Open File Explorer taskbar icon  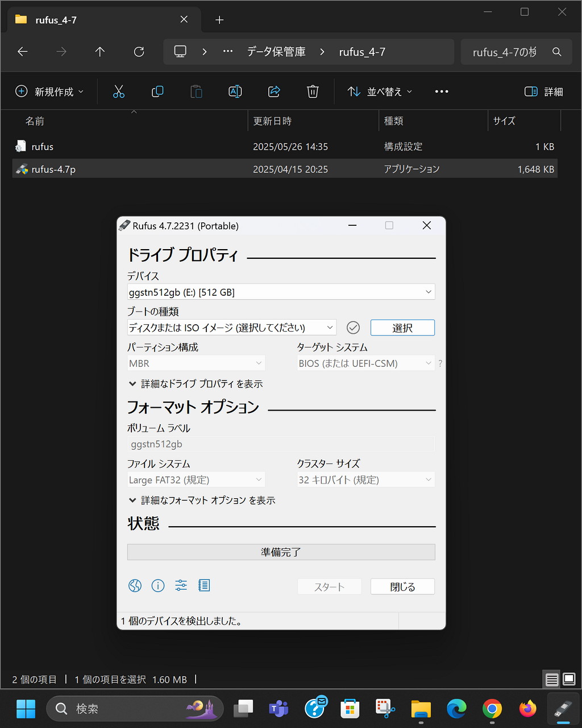coord(421,709)
